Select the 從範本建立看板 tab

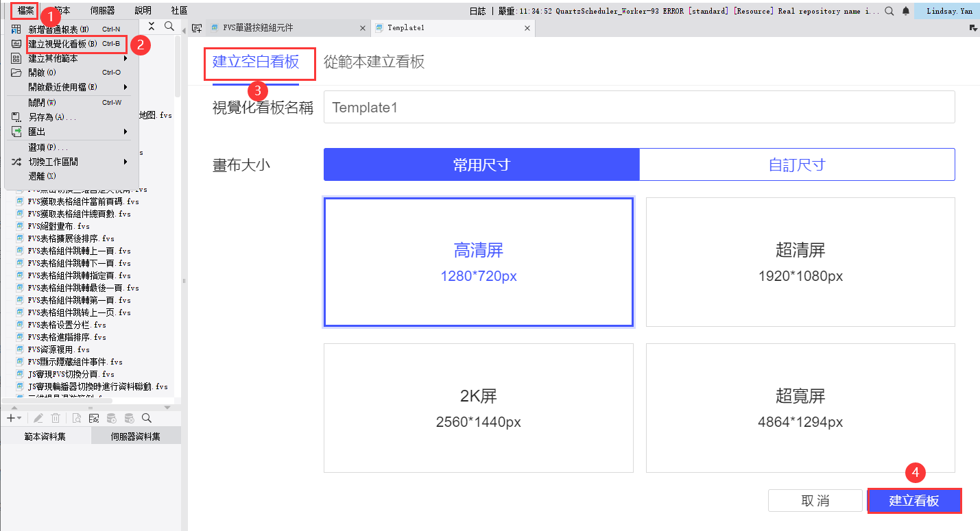click(x=374, y=62)
